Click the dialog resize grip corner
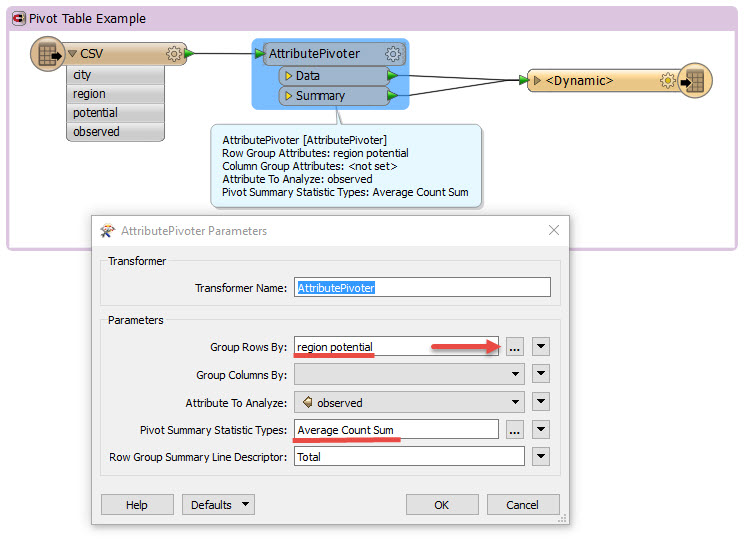744x544 pixels. pos(563,519)
